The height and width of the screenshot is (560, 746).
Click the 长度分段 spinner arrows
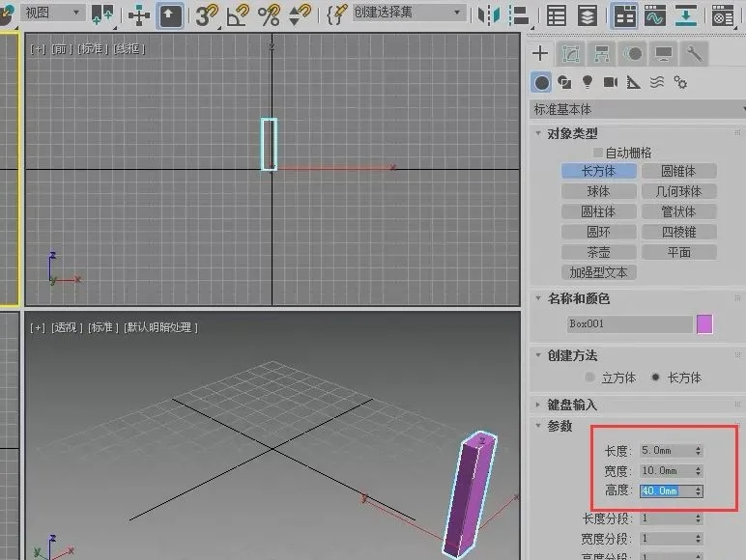tap(698, 518)
